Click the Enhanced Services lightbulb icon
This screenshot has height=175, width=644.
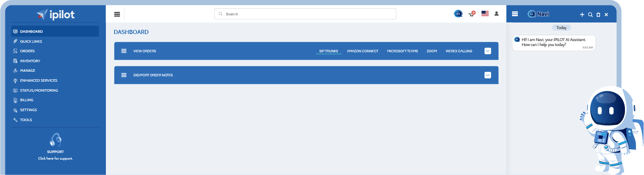point(15,80)
